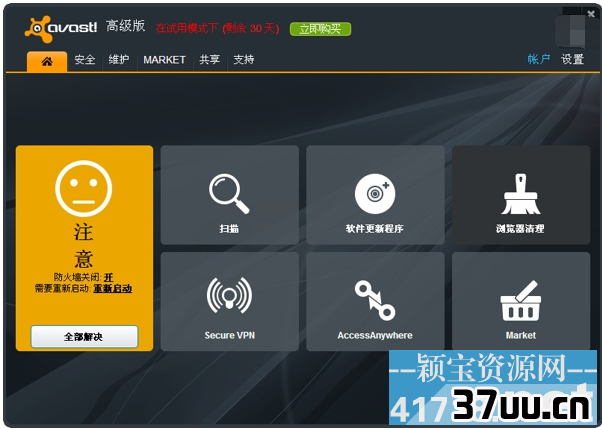Select the MARKET tab
This screenshot has height=430, width=602.
click(x=164, y=60)
